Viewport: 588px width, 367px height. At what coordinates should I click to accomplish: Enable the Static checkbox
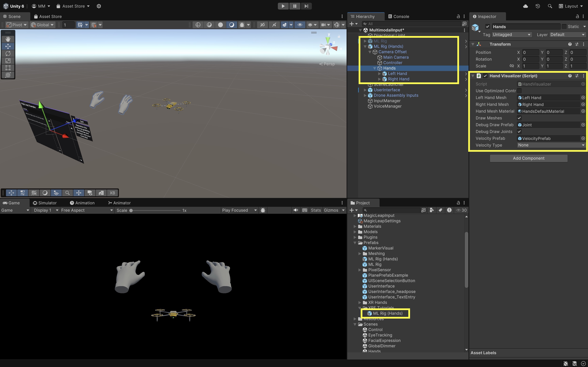click(x=564, y=27)
